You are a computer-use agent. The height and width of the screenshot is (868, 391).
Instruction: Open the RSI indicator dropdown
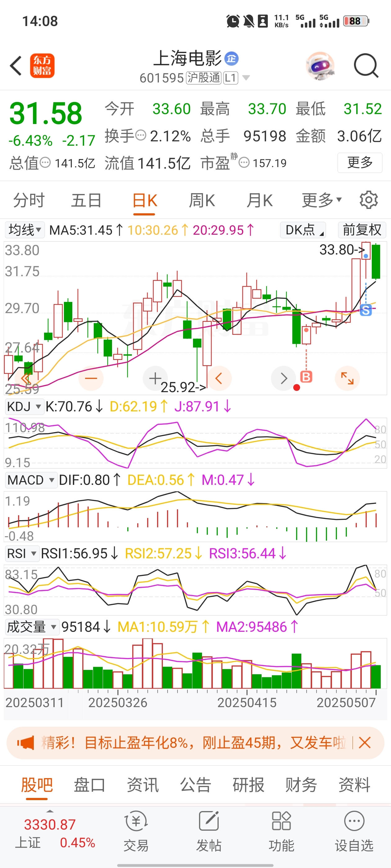22,553
